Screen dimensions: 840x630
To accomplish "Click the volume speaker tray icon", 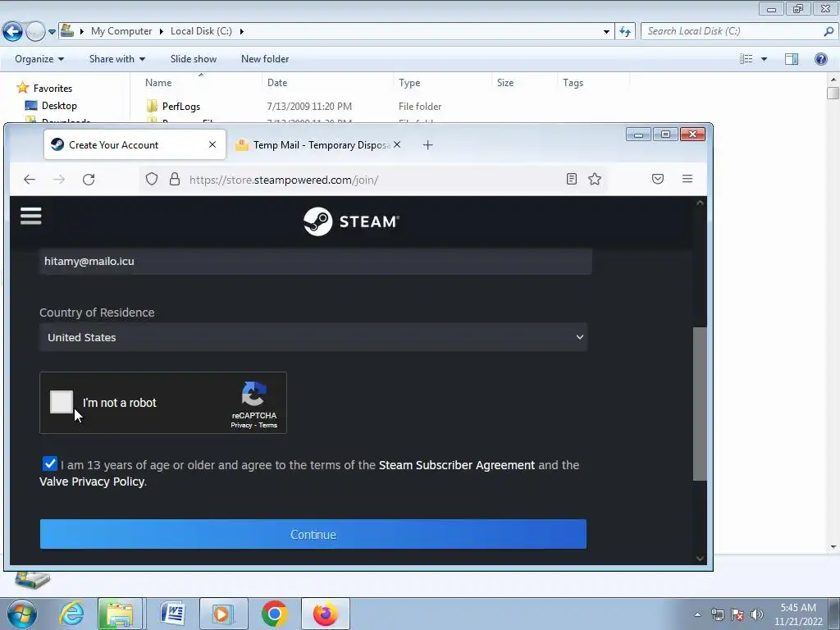I will click(x=757, y=614).
